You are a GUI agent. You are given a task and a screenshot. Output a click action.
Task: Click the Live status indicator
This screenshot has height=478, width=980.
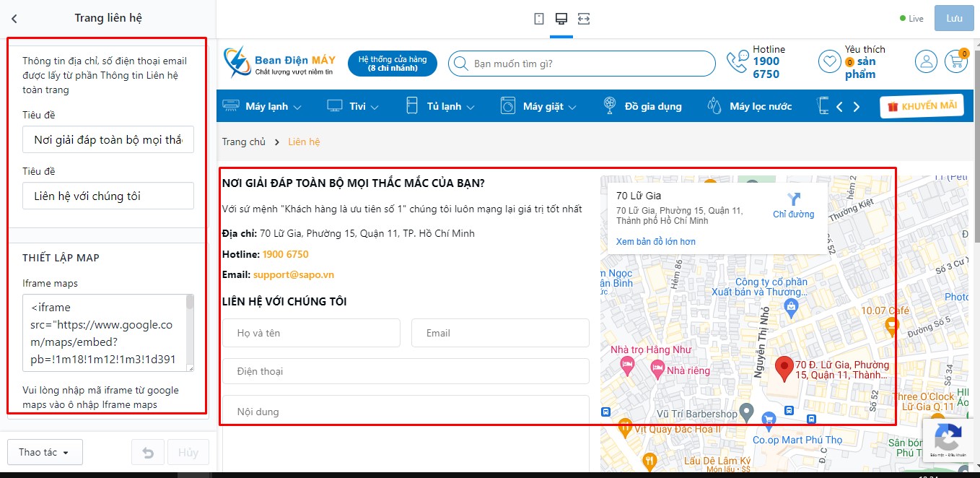click(x=911, y=19)
